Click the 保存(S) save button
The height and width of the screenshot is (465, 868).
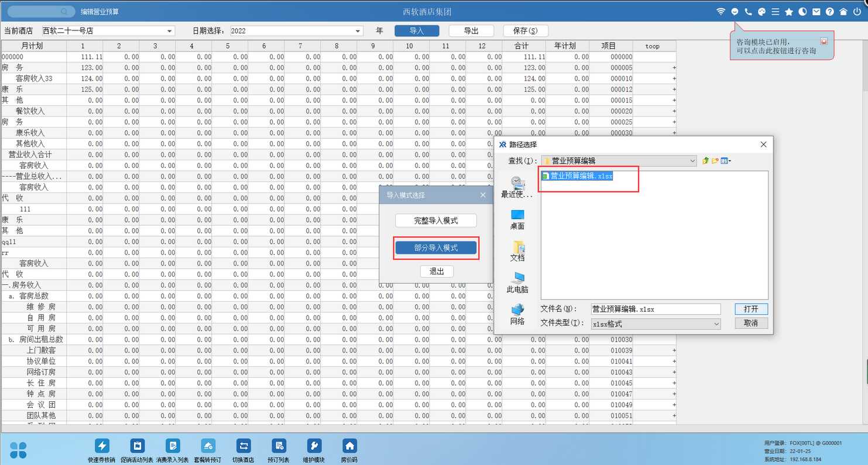[525, 31]
